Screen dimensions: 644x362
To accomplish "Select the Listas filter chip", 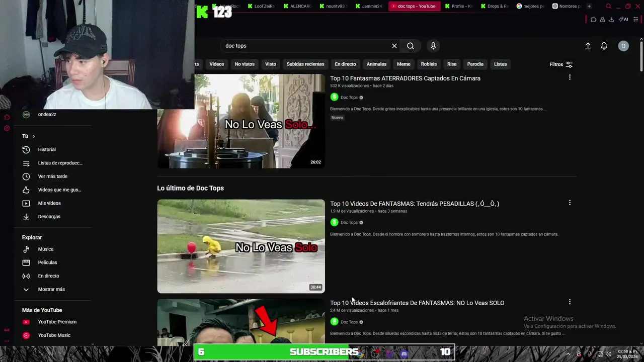I will pos(500,64).
